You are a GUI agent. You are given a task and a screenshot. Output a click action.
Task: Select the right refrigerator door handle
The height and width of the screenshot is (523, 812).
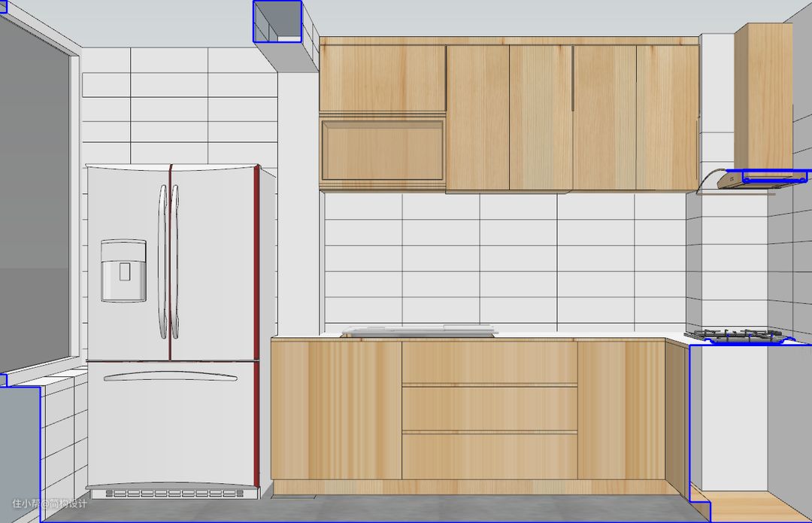177,262
